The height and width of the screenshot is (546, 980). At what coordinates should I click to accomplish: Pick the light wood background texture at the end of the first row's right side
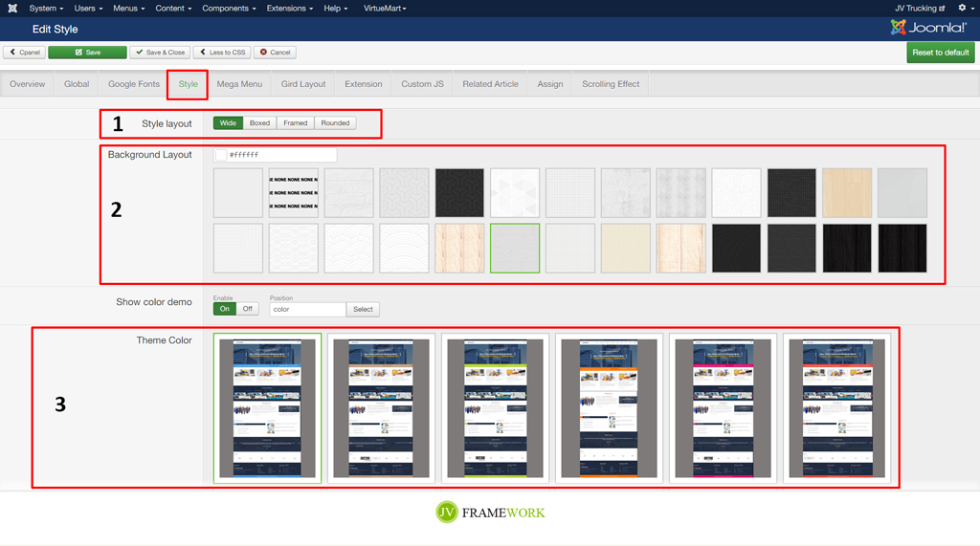[x=847, y=193]
